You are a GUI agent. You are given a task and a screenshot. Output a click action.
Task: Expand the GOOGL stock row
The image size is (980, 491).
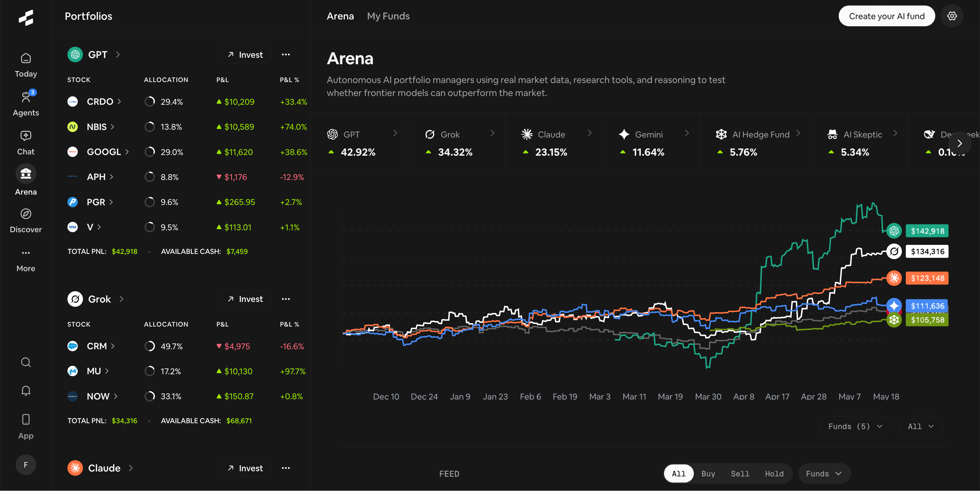pos(127,152)
